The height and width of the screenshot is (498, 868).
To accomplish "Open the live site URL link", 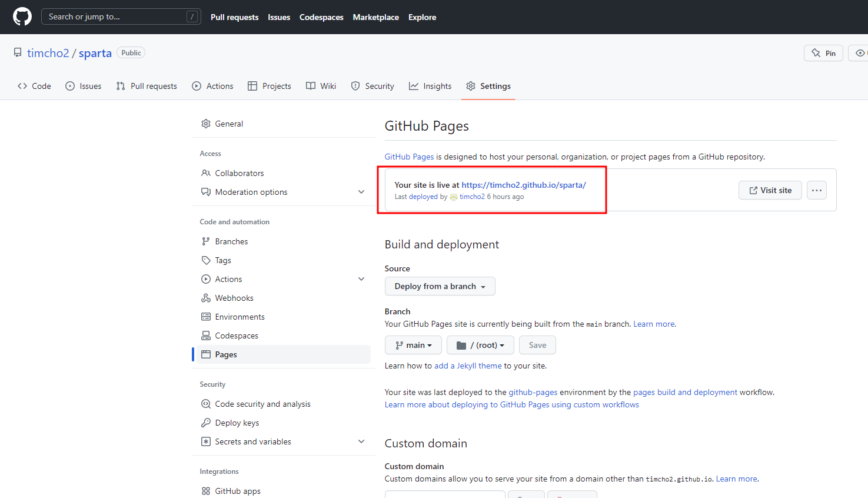I will [524, 185].
